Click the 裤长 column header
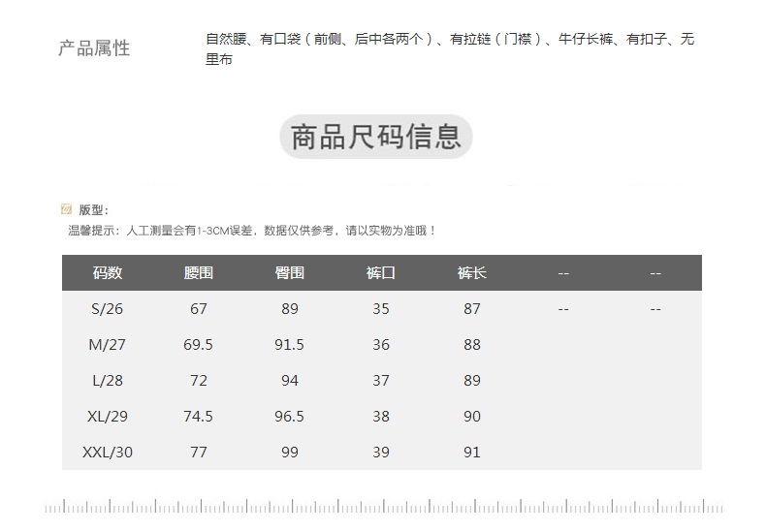The image size is (766, 532). point(472,273)
